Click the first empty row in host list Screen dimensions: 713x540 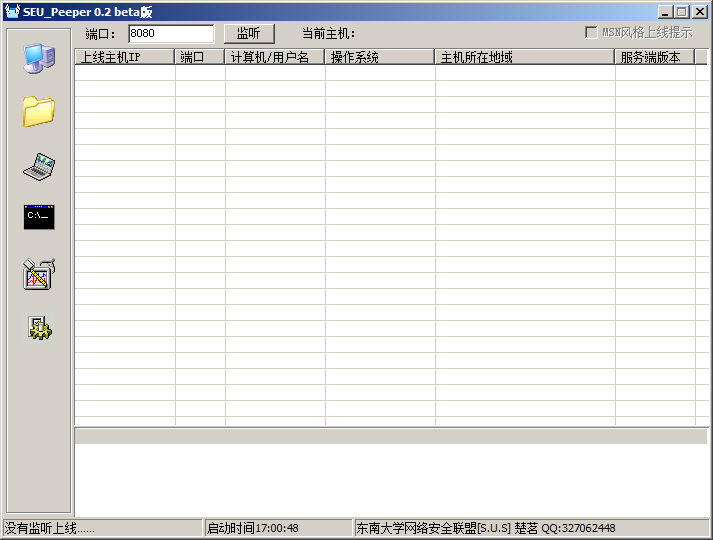385,73
